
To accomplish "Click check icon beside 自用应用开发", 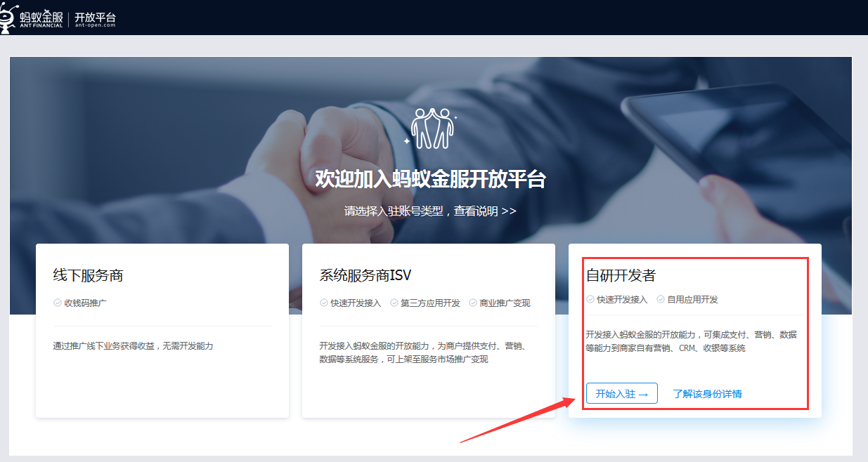I will pyautogui.click(x=661, y=299).
